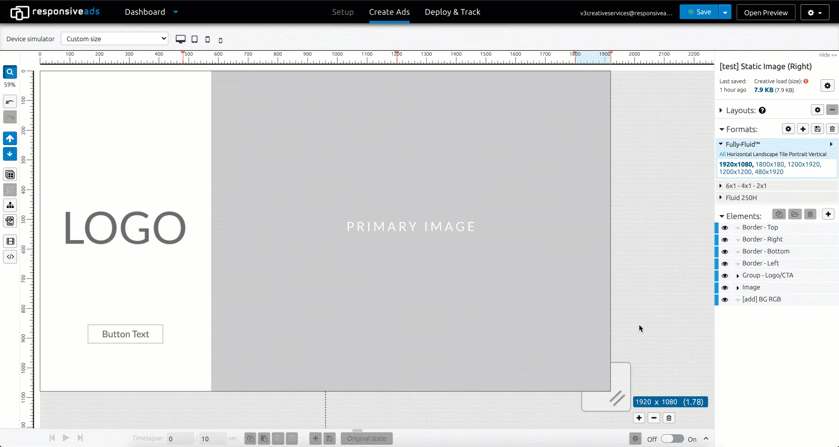Screen dimensions: 839x447
Task: Click the clipboard paste icon in left toolbar
Action: [10, 221]
